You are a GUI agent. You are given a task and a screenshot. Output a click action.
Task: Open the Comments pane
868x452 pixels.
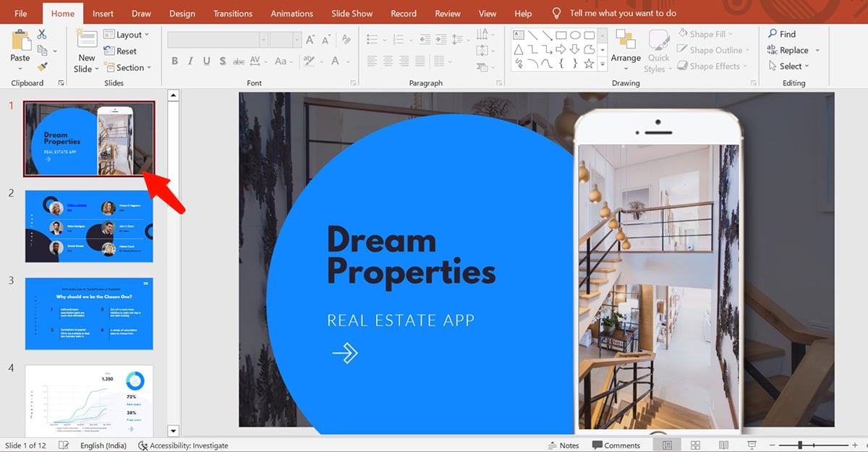pos(616,445)
